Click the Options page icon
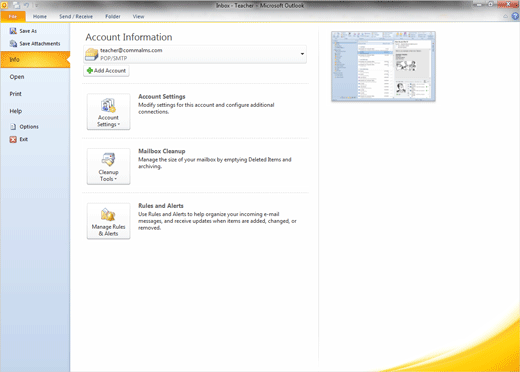 pos(13,127)
